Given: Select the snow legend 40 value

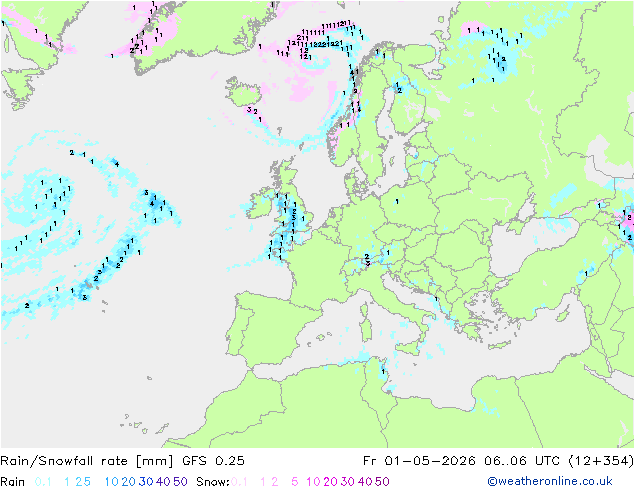Looking at the screenshot, I should tap(365, 482).
